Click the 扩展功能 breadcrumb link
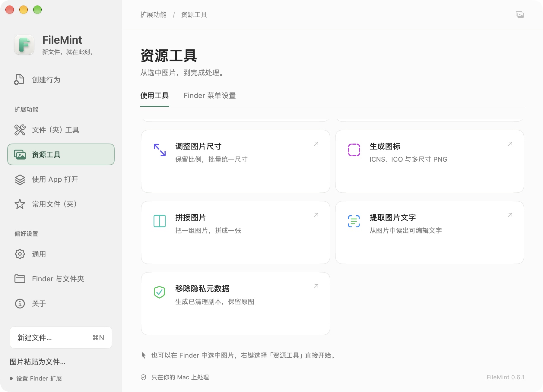This screenshot has height=392, width=543. (153, 14)
